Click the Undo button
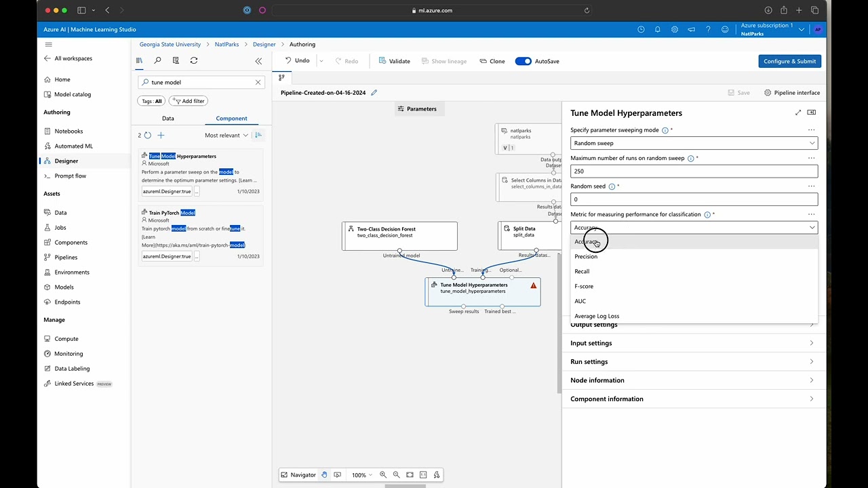The image size is (868, 488). (297, 60)
